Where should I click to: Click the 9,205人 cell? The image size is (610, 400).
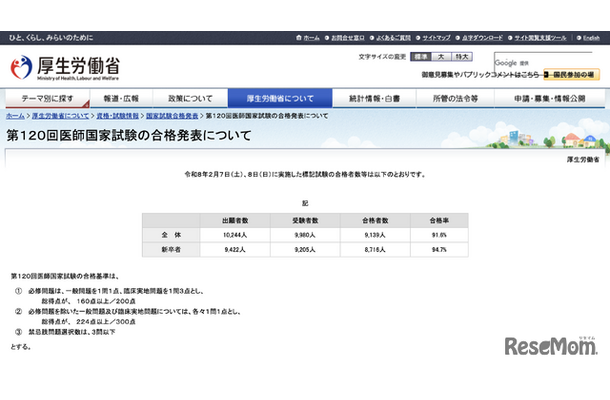click(305, 249)
